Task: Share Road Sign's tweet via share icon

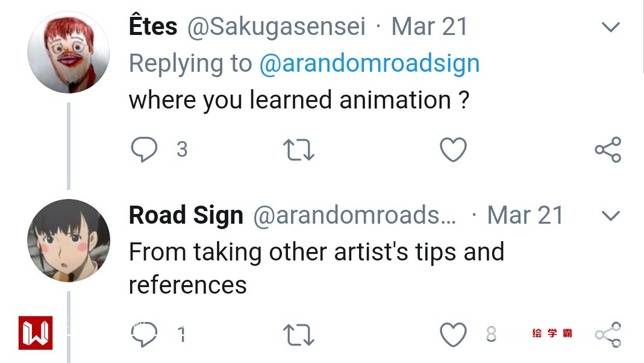Action: click(x=607, y=334)
